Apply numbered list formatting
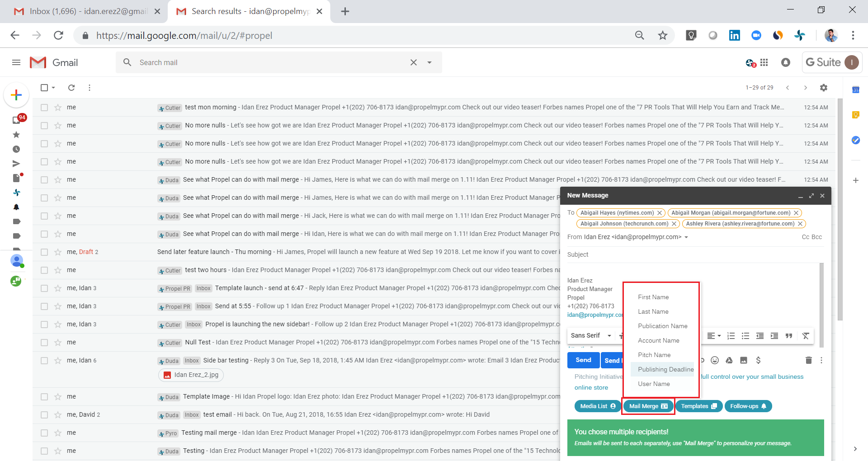This screenshot has width=868, height=461. point(731,336)
